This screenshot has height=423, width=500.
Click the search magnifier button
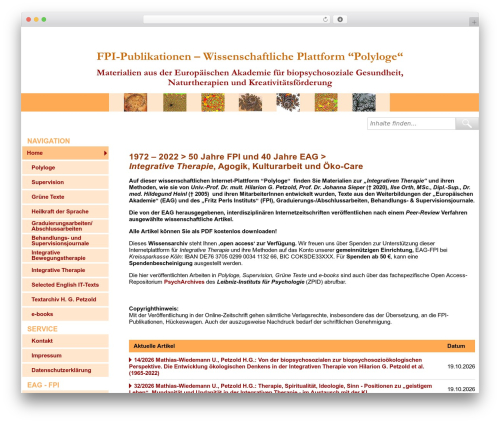(x=467, y=124)
